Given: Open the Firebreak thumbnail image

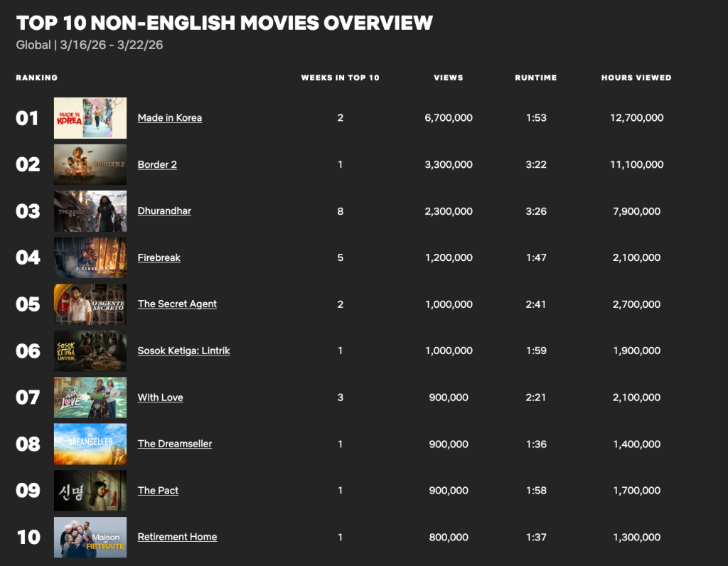Looking at the screenshot, I should click(90, 257).
